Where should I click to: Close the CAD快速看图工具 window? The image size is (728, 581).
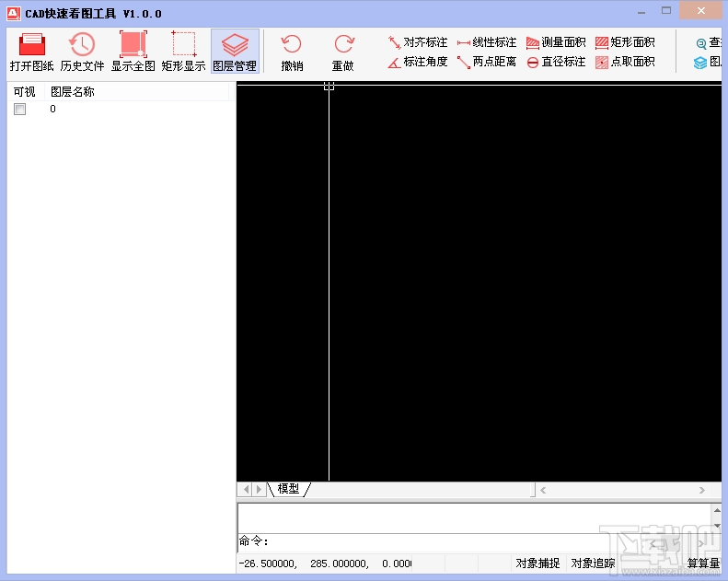701,10
